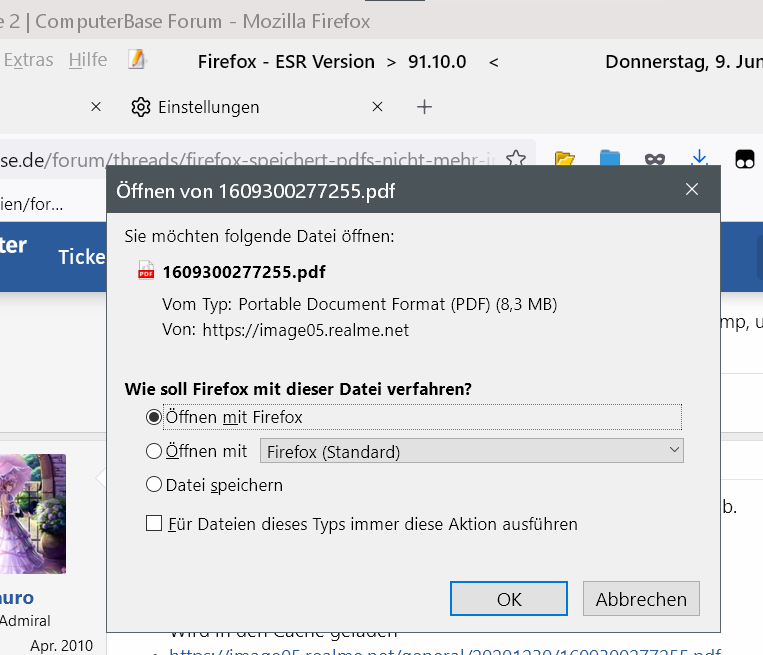Click the mask toolbar icon
This screenshot has height=655, width=763.
(654, 159)
